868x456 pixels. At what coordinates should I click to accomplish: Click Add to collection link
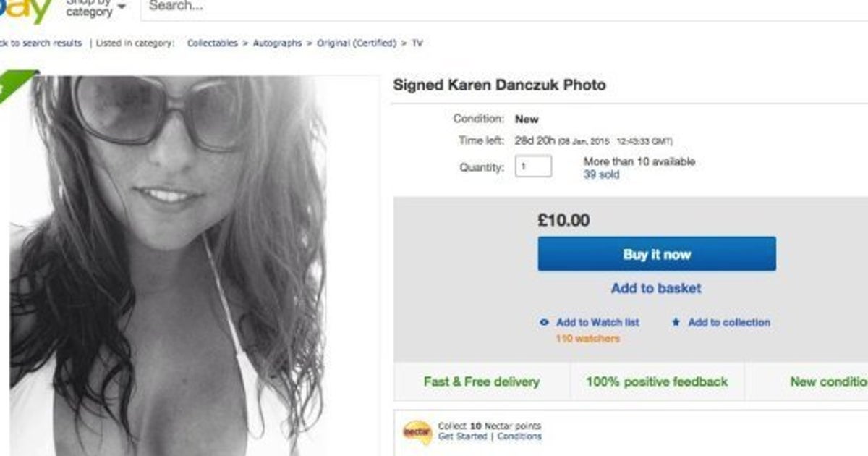click(729, 323)
